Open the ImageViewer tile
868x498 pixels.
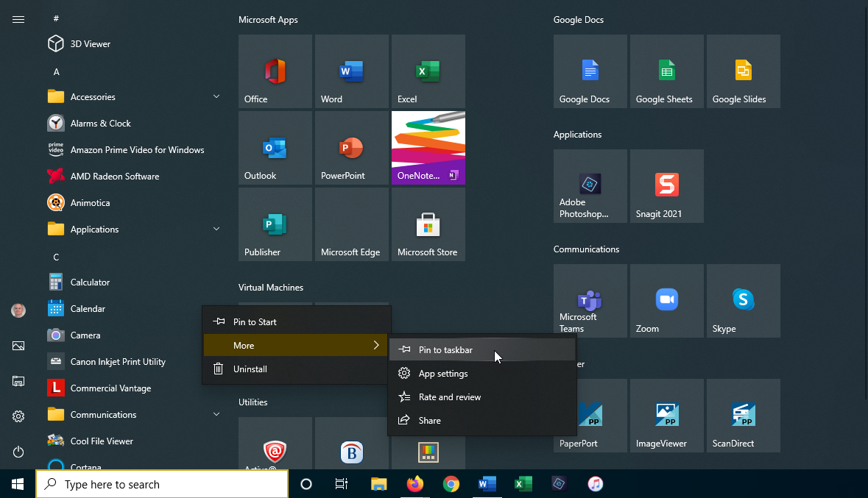pyautogui.click(x=666, y=416)
